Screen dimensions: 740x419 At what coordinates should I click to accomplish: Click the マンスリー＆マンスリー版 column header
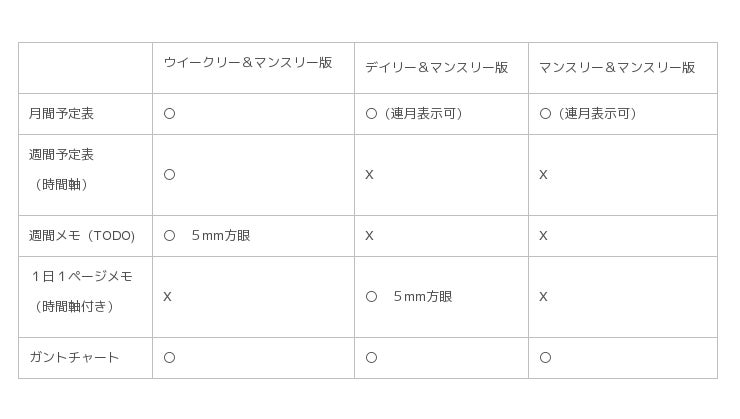click(x=617, y=67)
